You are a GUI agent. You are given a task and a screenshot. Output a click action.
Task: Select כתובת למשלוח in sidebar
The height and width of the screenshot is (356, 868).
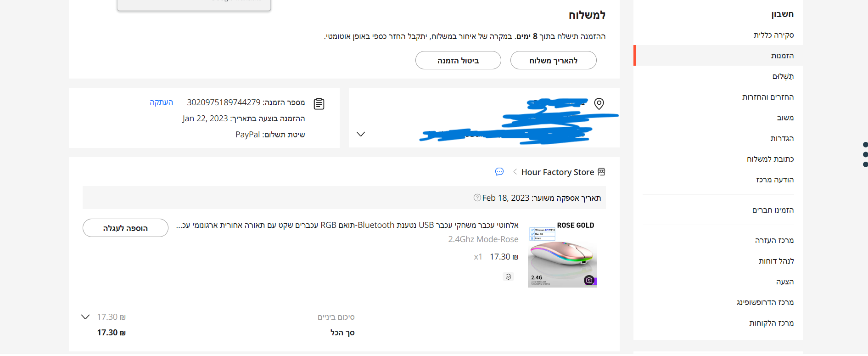coord(770,159)
